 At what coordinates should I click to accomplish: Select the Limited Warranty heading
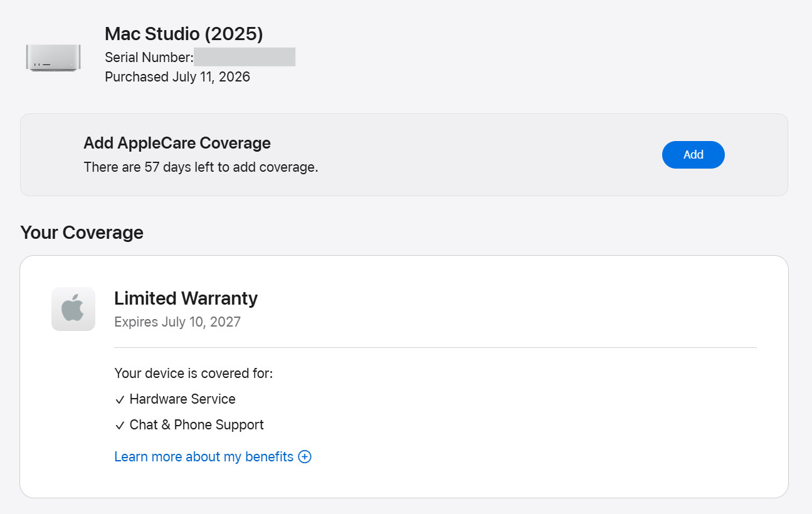pyautogui.click(x=186, y=298)
